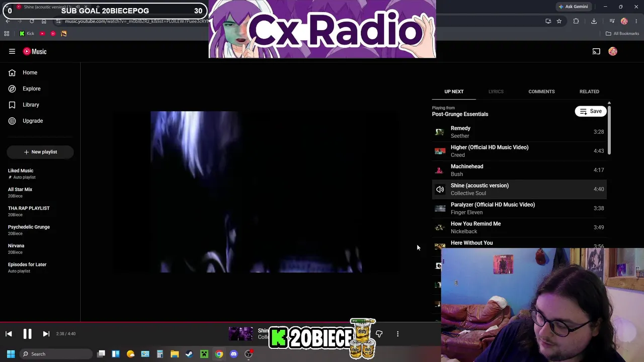Open the Cast to device icon
Screen dimensions: 644x362
(x=596, y=51)
